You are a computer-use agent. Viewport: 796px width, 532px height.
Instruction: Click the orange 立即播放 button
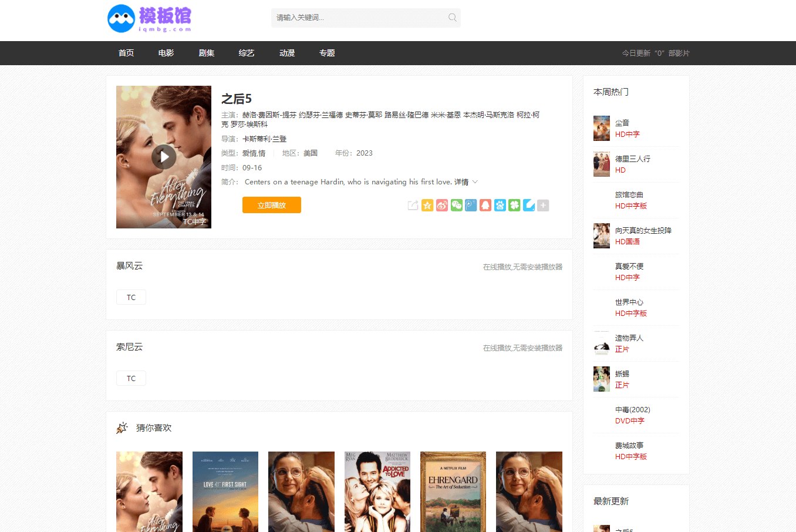click(x=272, y=205)
